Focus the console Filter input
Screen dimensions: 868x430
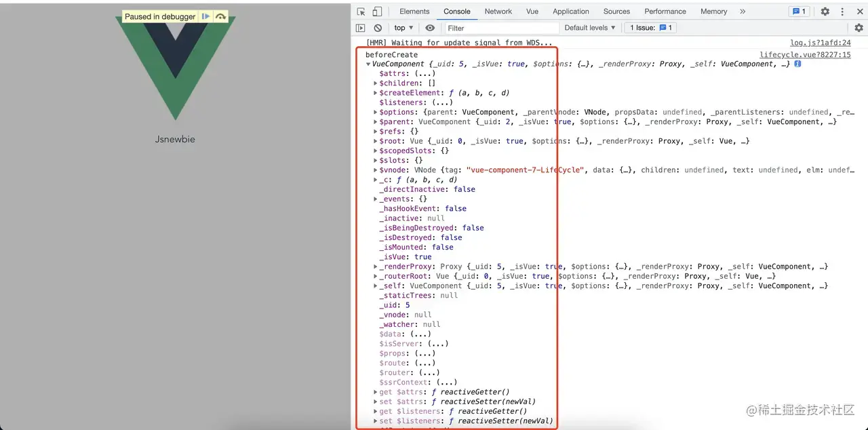point(502,28)
